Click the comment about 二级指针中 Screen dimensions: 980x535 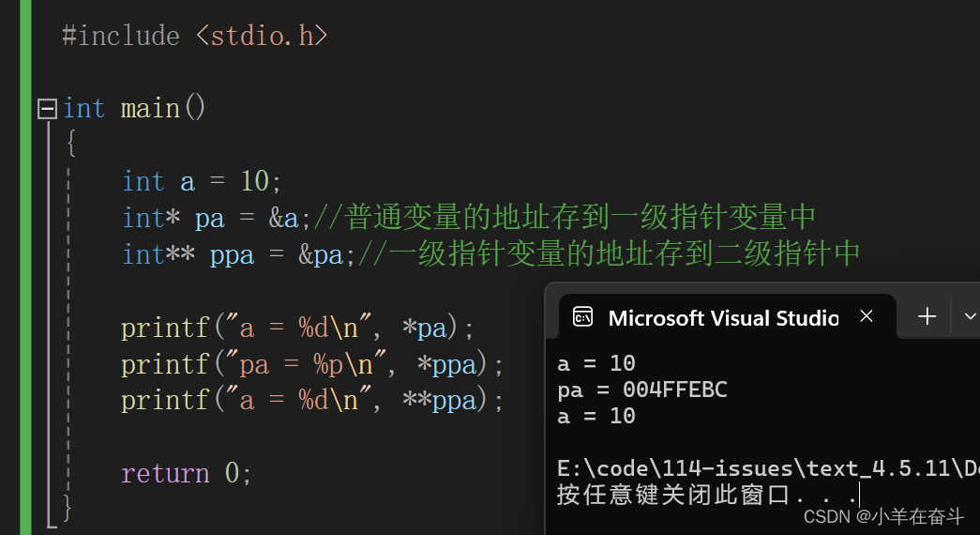click(x=610, y=254)
